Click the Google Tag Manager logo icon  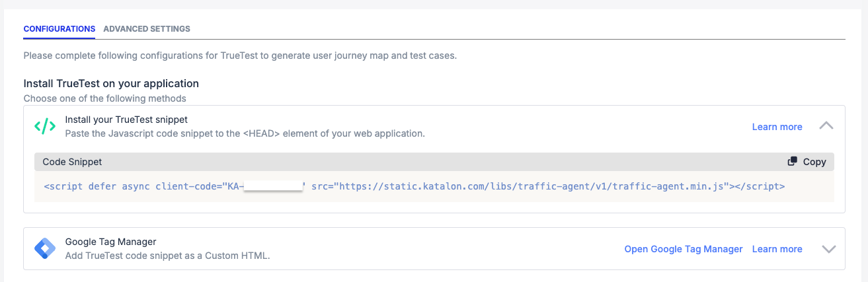click(x=45, y=249)
